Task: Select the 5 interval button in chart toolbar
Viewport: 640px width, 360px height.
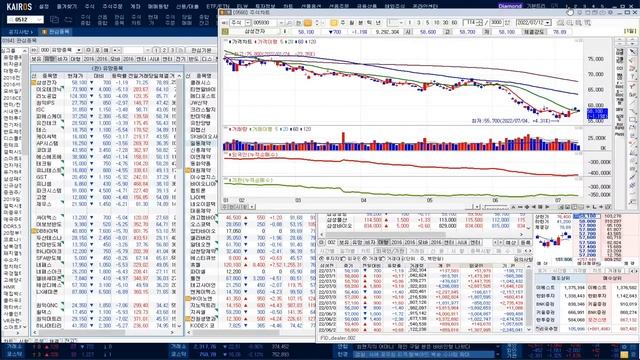Action: pos(427,23)
